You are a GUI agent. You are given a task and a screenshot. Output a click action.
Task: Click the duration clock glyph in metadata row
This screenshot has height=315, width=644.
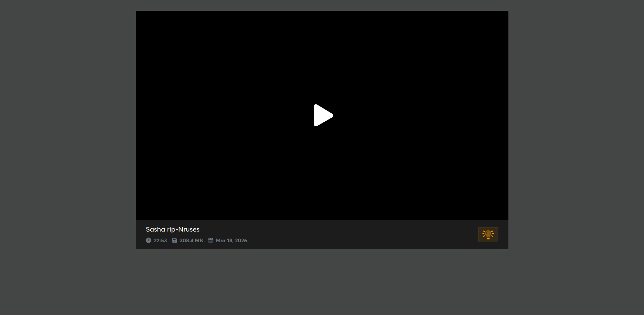(148, 240)
